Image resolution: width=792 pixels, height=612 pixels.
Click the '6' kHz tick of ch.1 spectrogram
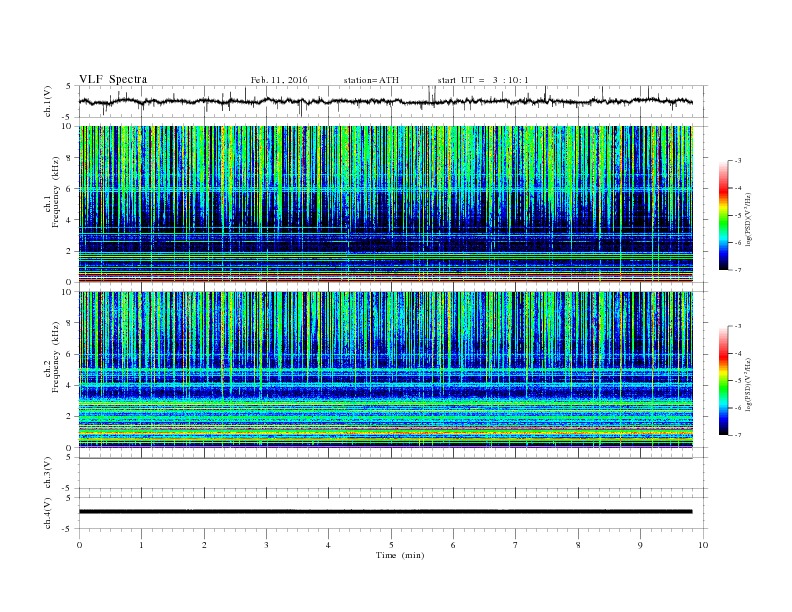70,189
